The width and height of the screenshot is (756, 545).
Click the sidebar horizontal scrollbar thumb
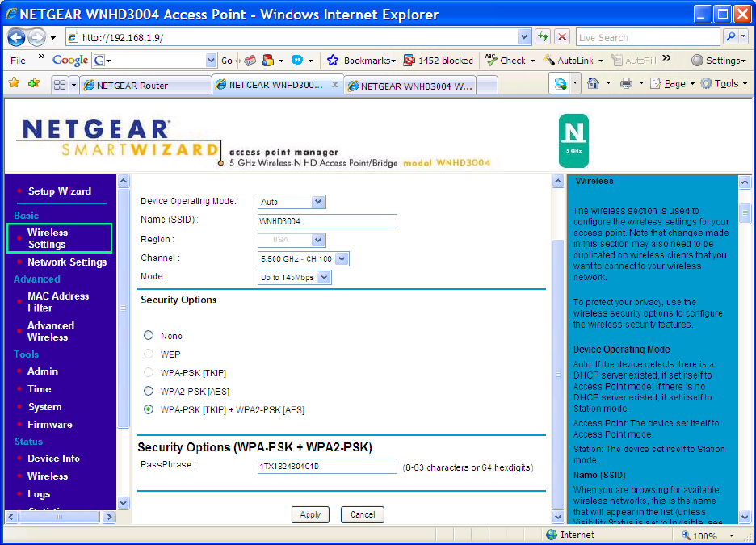point(59,517)
